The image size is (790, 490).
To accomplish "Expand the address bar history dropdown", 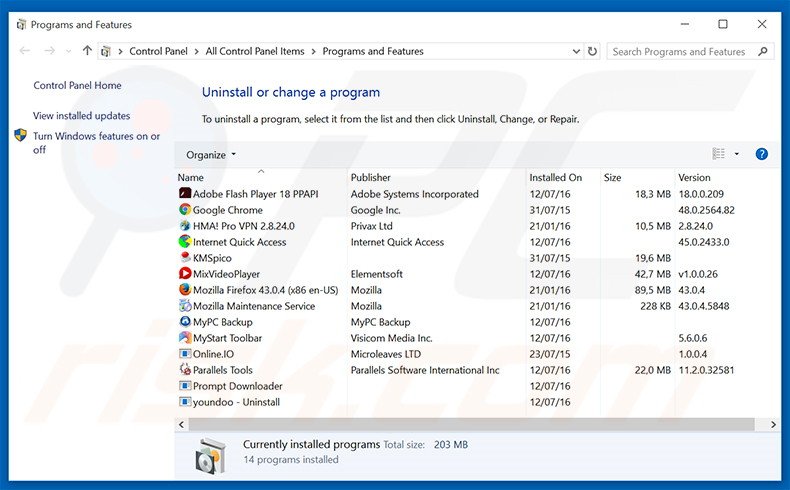I will [x=576, y=51].
